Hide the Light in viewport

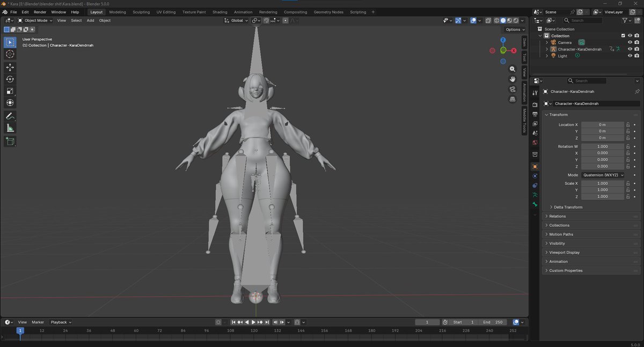click(630, 56)
